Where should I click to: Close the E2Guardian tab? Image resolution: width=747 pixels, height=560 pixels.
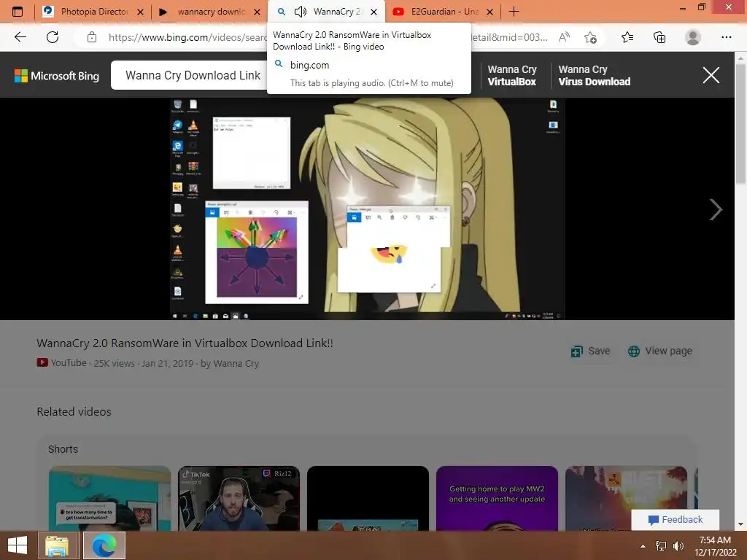pos(489,12)
